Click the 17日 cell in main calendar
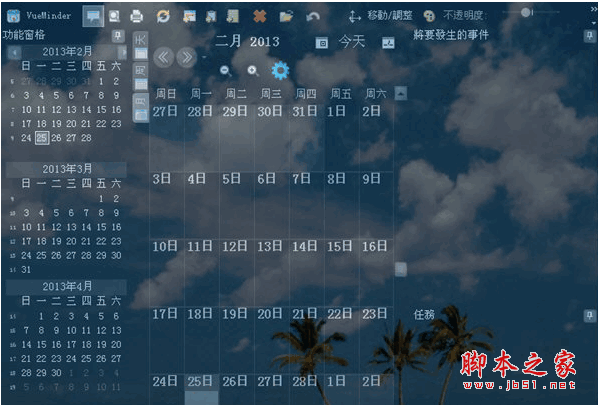The width and height of the screenshot is (598, 405). pos(167,339)
